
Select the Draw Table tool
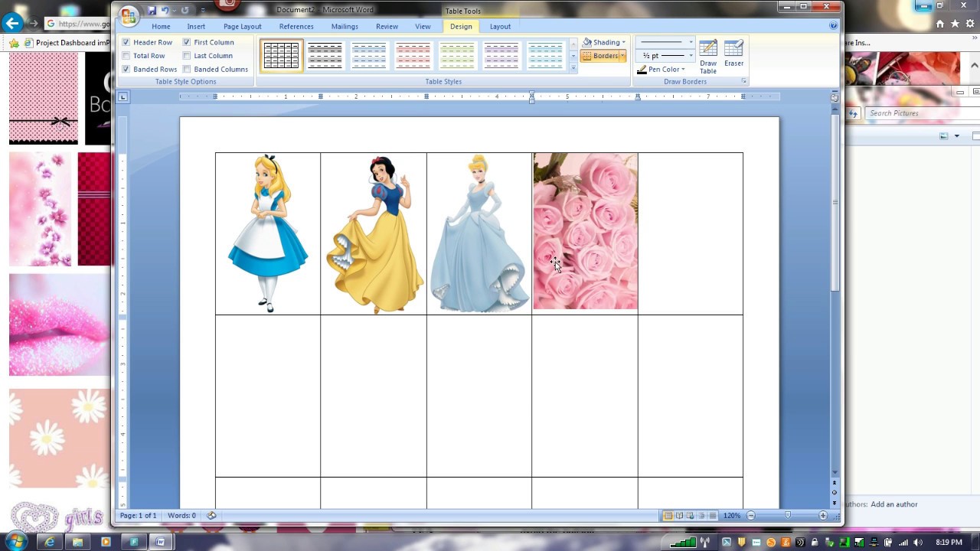pos(708,57)
